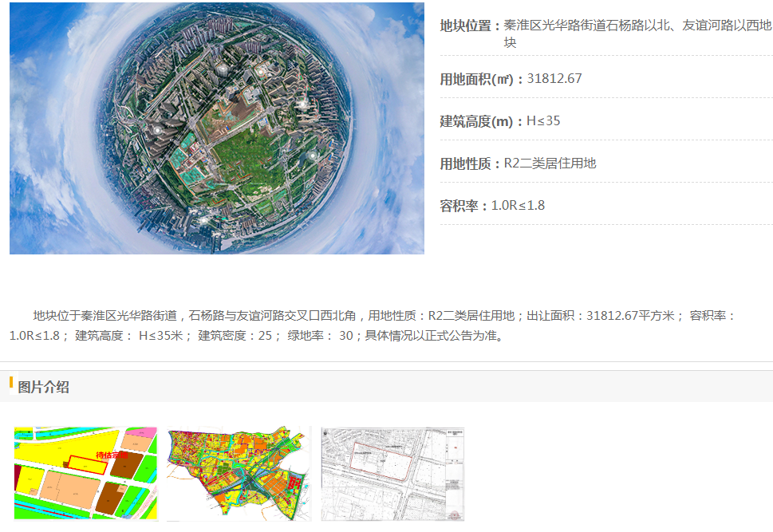Click the 地块位置 field label
Screen dimensions: 773x532
click(470, 26)
